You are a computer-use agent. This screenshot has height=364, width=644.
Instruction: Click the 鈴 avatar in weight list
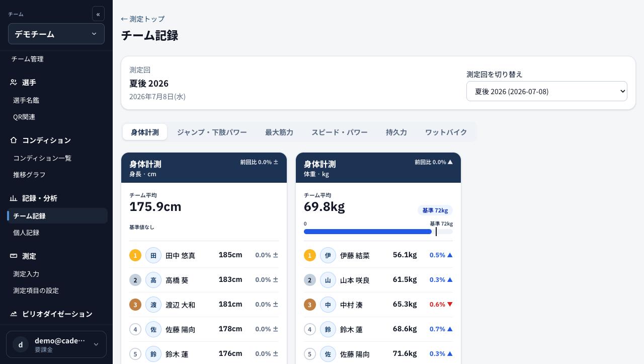328,329
